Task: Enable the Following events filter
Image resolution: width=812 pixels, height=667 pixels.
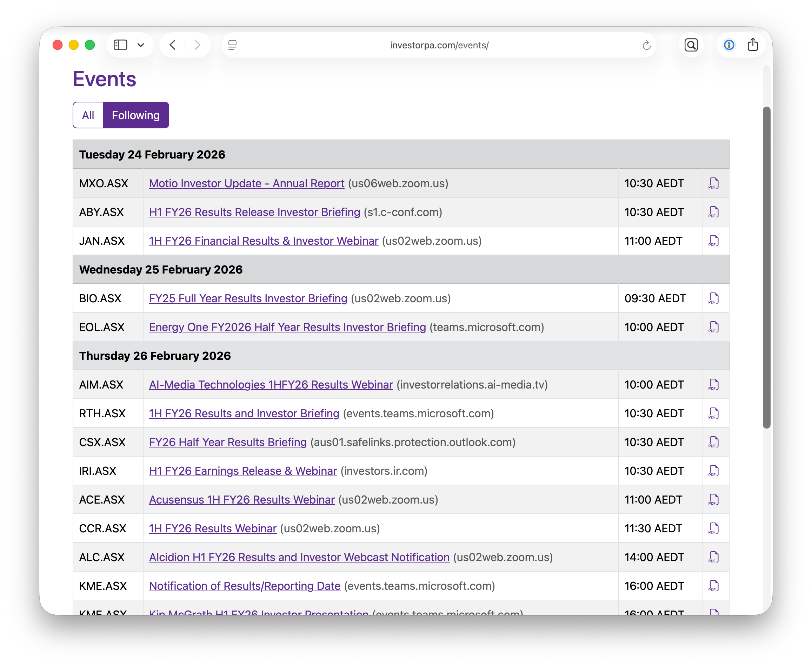Action: point(135,115)
